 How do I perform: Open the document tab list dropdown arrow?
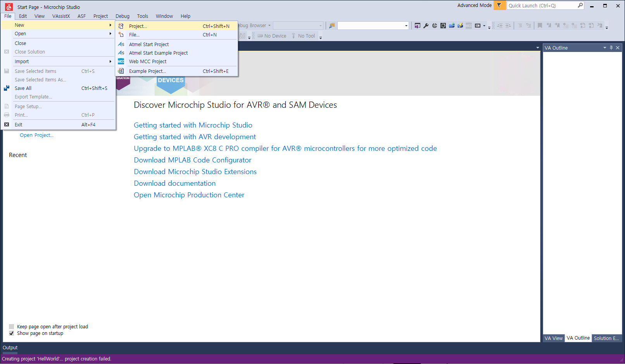click(x=537, y=48)
